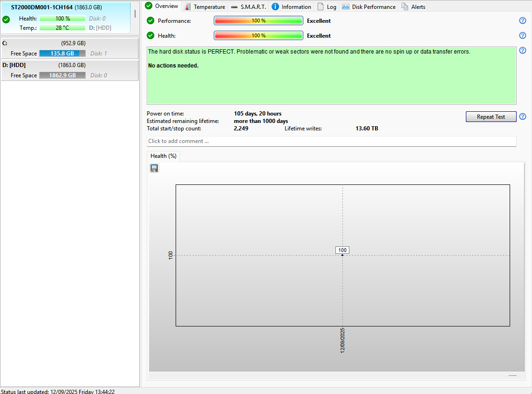The image size is (532, 394).
Task: Click the Health 100 % gradient bar
Action: pos(259,35)
